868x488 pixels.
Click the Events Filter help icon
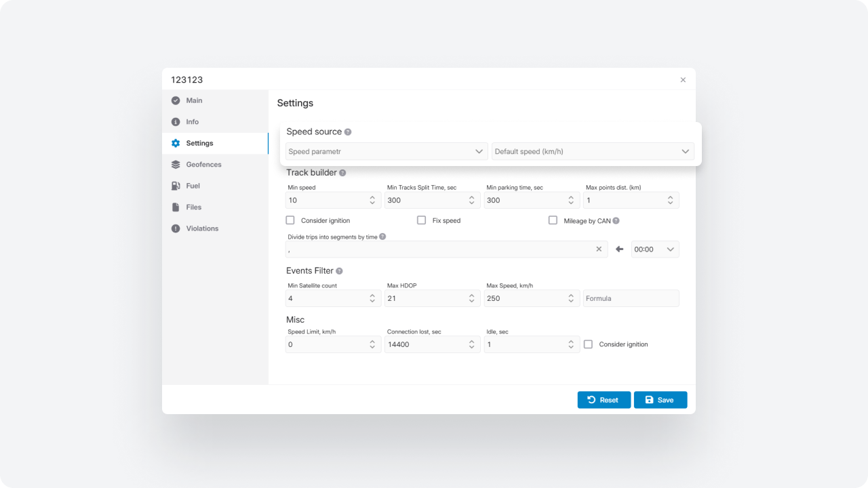339,271
